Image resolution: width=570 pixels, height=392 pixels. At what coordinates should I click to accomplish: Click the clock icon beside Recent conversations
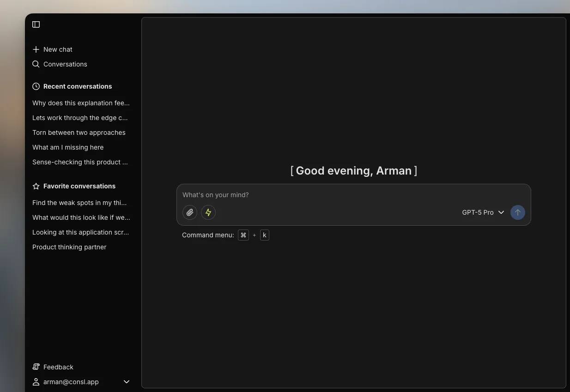pos(36,86)
